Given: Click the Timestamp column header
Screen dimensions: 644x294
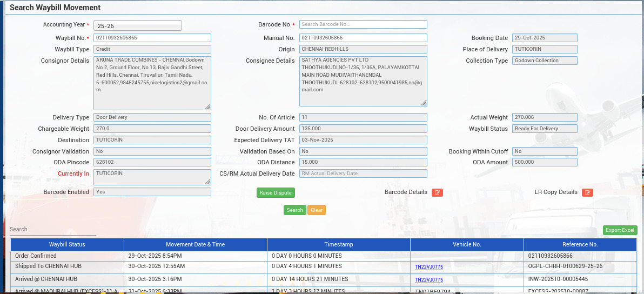Looking at the screenshot, I should click(338, 244).
